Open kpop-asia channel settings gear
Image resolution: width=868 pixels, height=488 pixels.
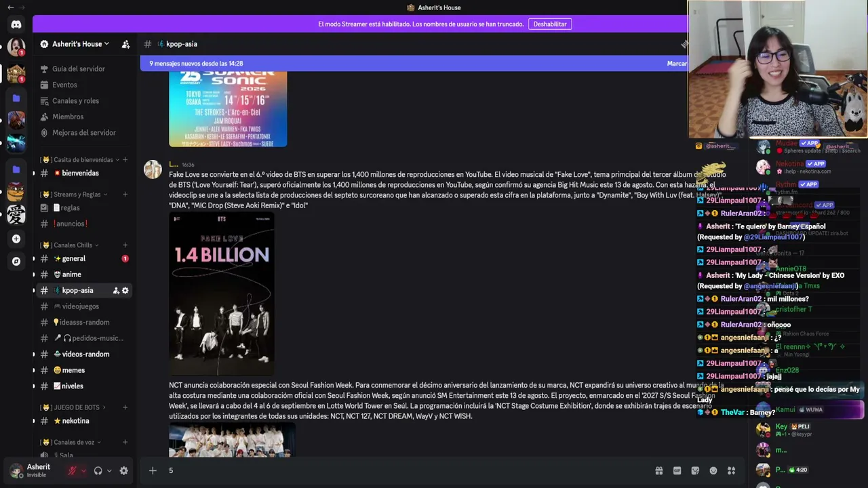[125, 290]
